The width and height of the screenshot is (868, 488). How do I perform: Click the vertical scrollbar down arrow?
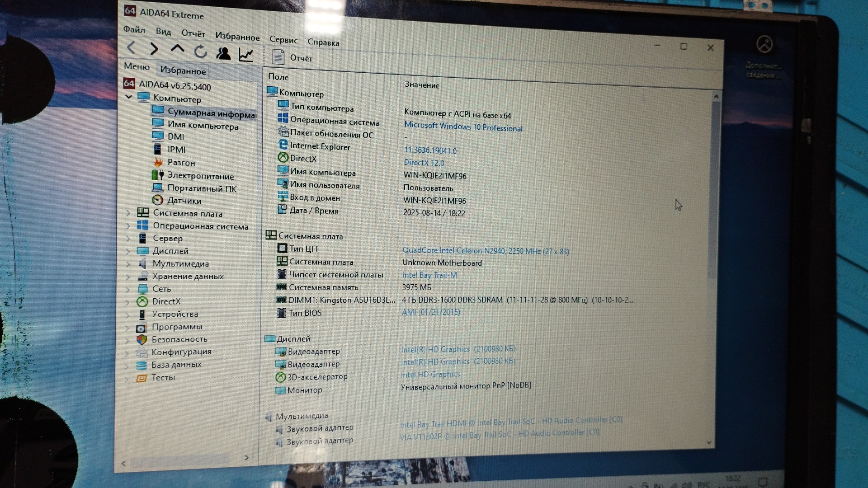click(x=708, y=442)
